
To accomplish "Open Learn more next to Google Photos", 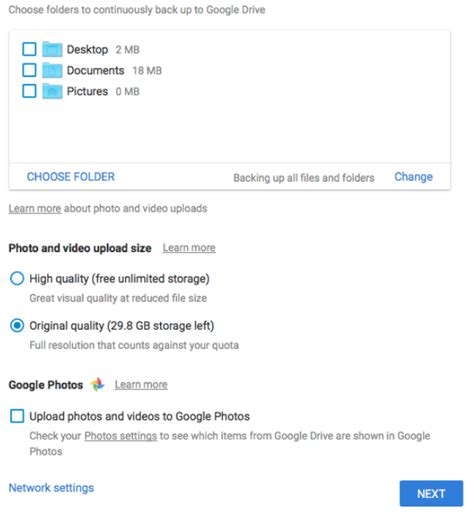I will coord(141,385).
